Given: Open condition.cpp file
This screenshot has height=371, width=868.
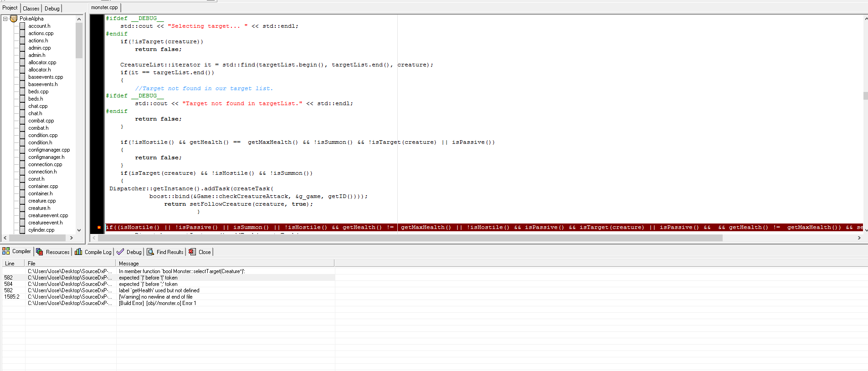Looking at the screenshot, I should pos(43,135).
